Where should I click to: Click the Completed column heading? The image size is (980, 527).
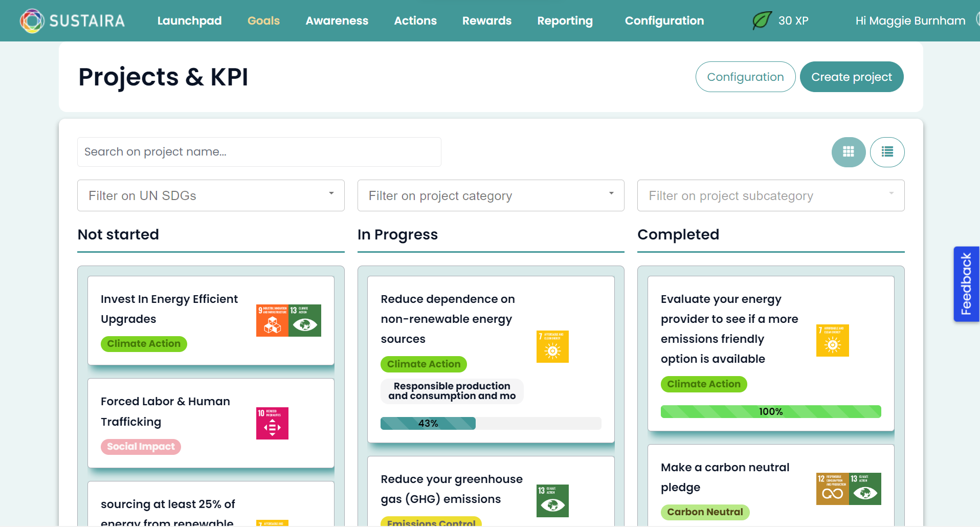(678, 234)
